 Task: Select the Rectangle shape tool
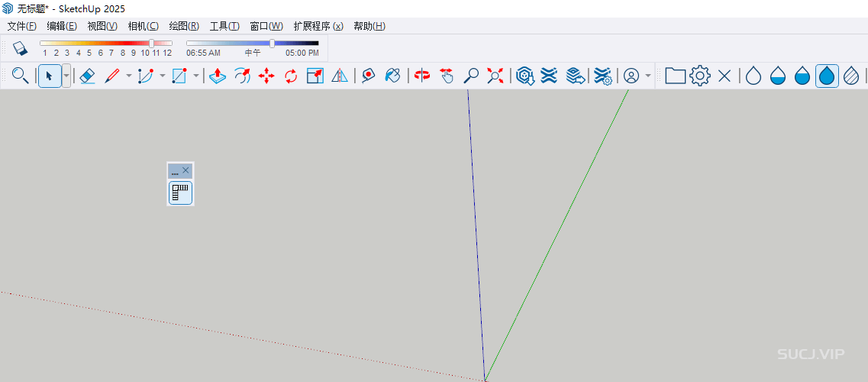click(179, 76)
